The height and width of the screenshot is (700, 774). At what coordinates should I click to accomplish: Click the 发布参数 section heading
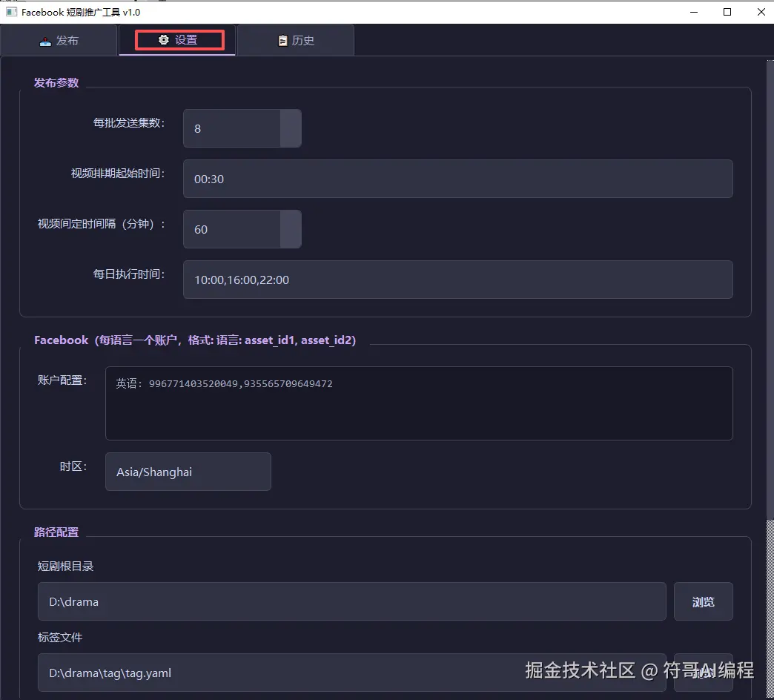click(56, 82)
